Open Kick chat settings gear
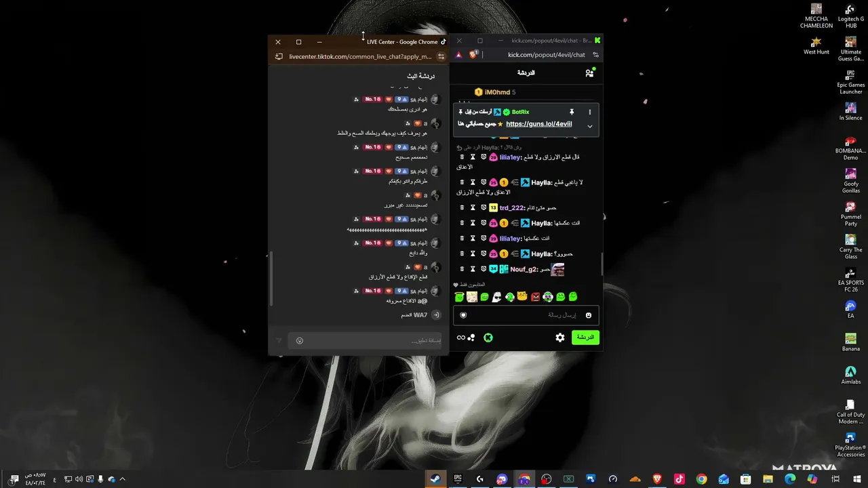The width and height of the screenshot is (868, 488). pyautogui.click(x=560, y=338)
